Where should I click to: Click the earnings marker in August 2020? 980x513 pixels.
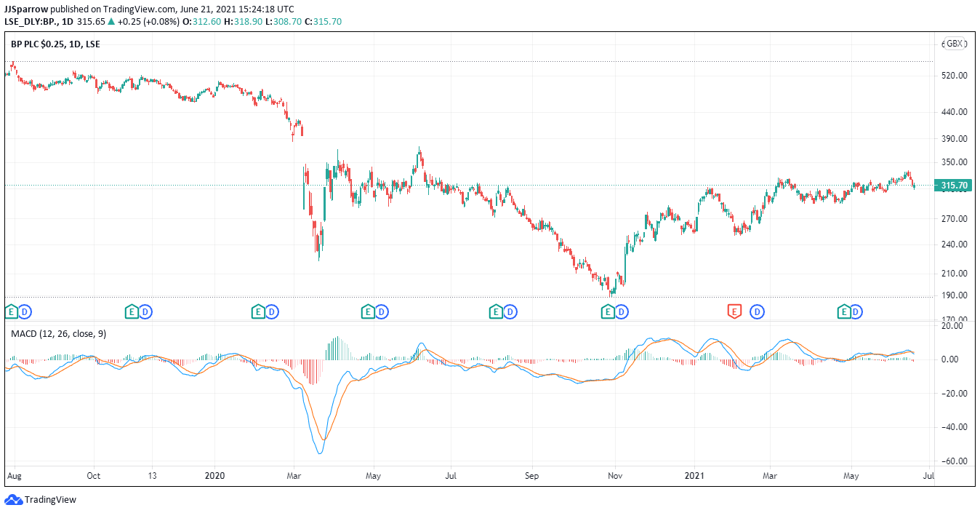point(497,312)
